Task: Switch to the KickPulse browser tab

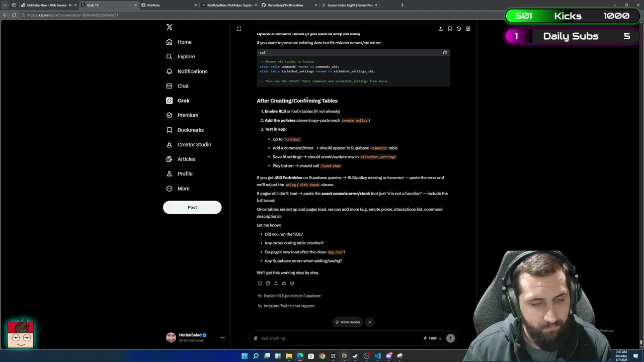Action: (169, 5)
